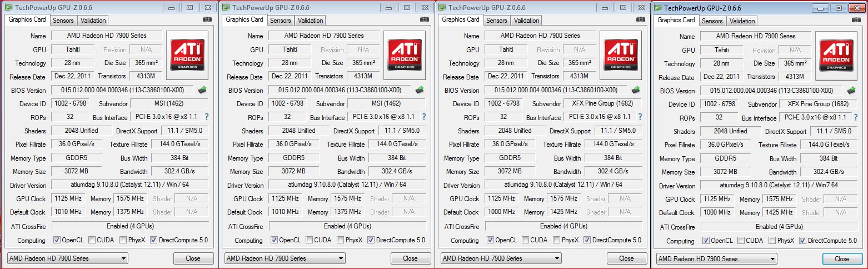868x269 pixels.
Task: Open the Validation tab in the rightmost window
Action: (742, 21)
